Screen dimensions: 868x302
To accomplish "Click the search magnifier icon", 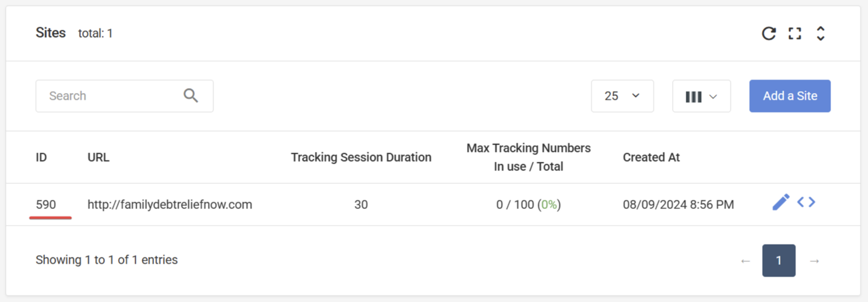I will (x=191, y=95).
